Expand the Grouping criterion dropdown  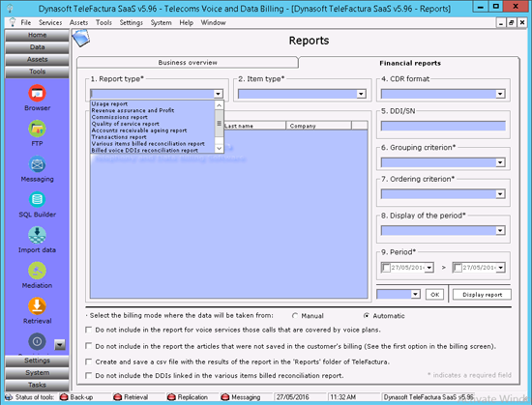[x=500, y=162]
